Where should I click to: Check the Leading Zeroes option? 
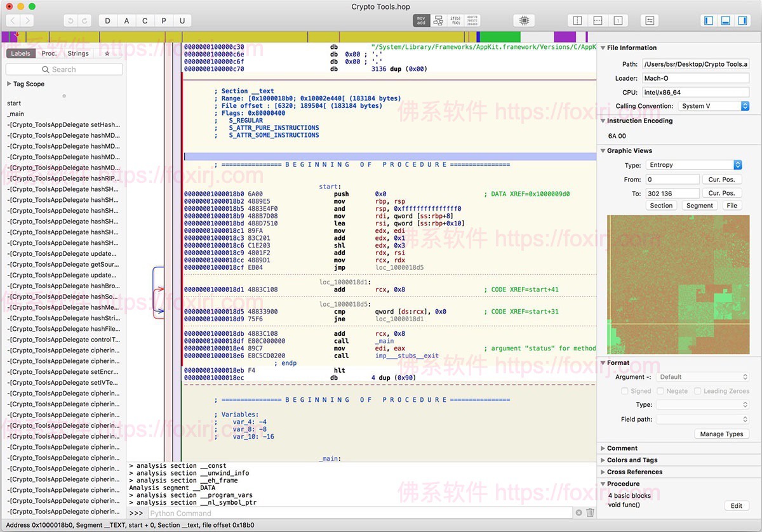(698, 391)
